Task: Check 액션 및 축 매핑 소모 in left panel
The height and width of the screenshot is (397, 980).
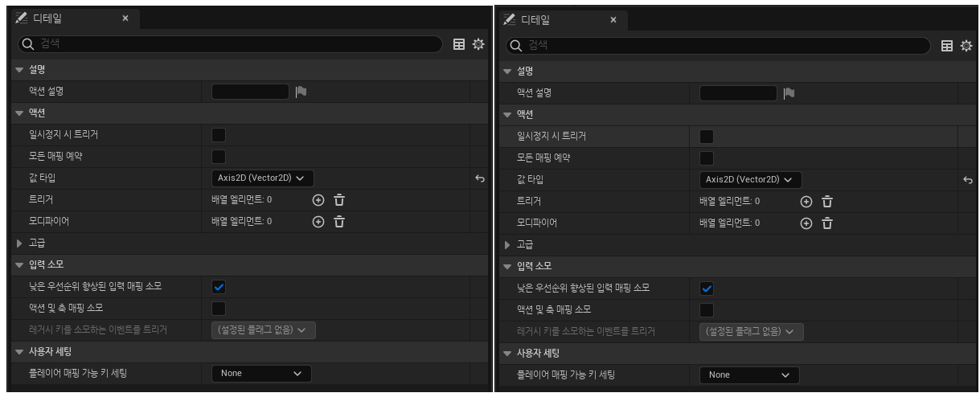Action: (219, 308)
